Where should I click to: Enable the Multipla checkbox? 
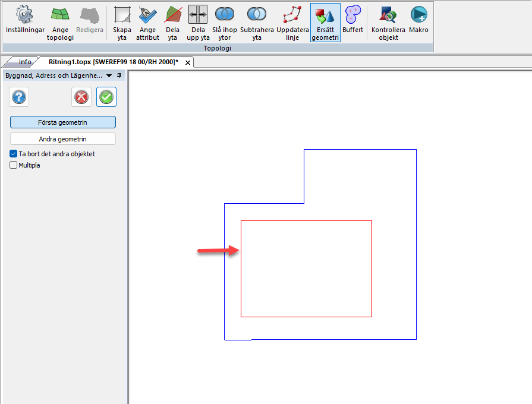[14, 165]
